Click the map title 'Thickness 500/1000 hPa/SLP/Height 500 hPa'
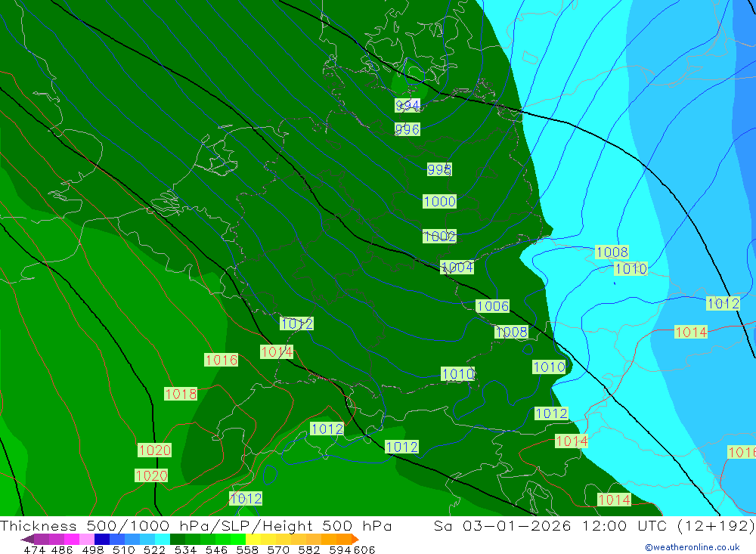Viewport: 756px width, 554px height. click(x=196, y=525)
